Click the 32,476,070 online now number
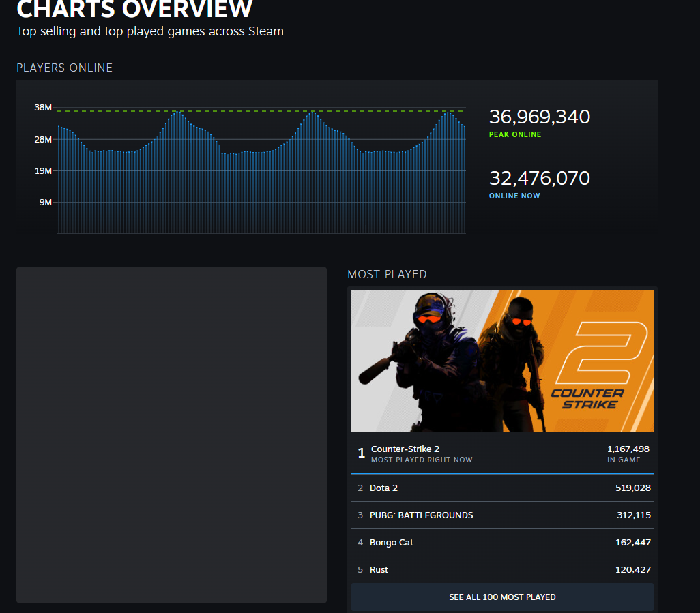The image size is (700, 613). (539, 178)
